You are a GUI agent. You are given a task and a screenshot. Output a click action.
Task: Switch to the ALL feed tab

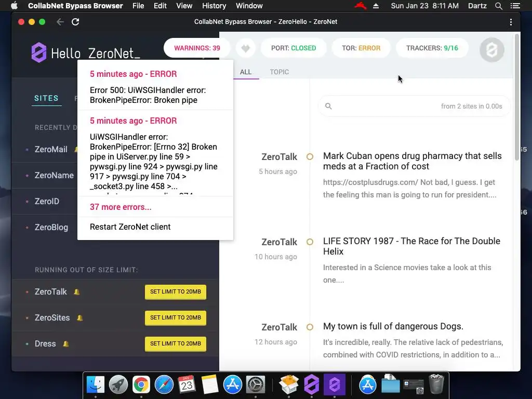pos(246,72)
